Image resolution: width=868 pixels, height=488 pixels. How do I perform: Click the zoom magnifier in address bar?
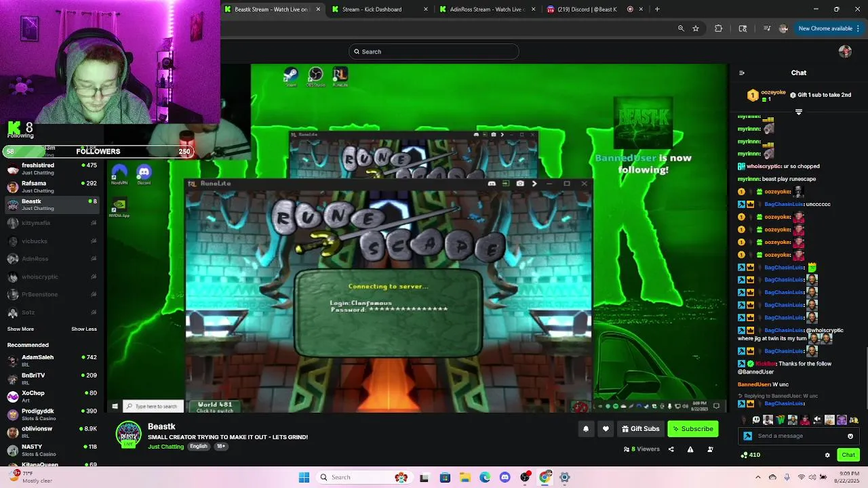click(681, 28)
